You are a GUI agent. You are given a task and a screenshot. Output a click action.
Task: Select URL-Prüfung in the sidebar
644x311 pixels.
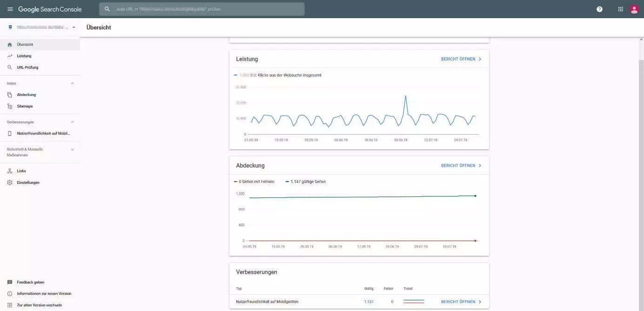[27, 68]
